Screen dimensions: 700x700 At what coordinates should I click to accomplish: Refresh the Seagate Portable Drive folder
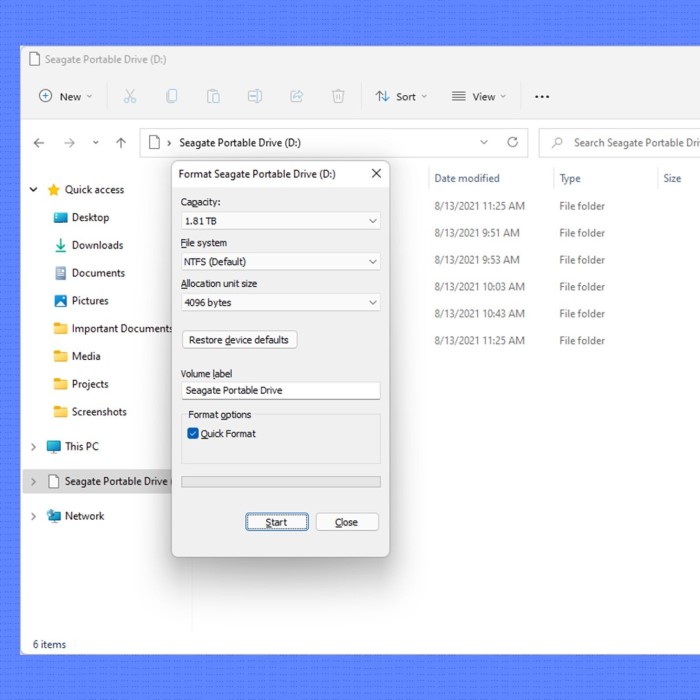(x=512, y=142)
